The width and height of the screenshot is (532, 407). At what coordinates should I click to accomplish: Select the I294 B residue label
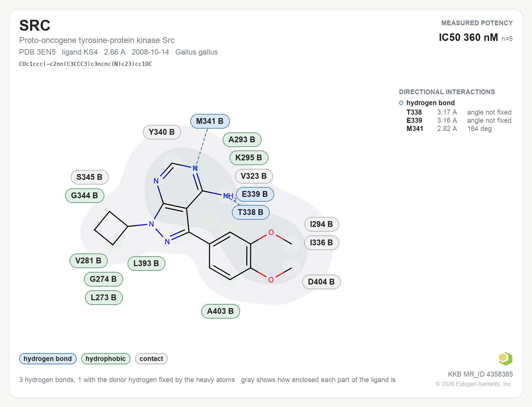click(321, 224)
